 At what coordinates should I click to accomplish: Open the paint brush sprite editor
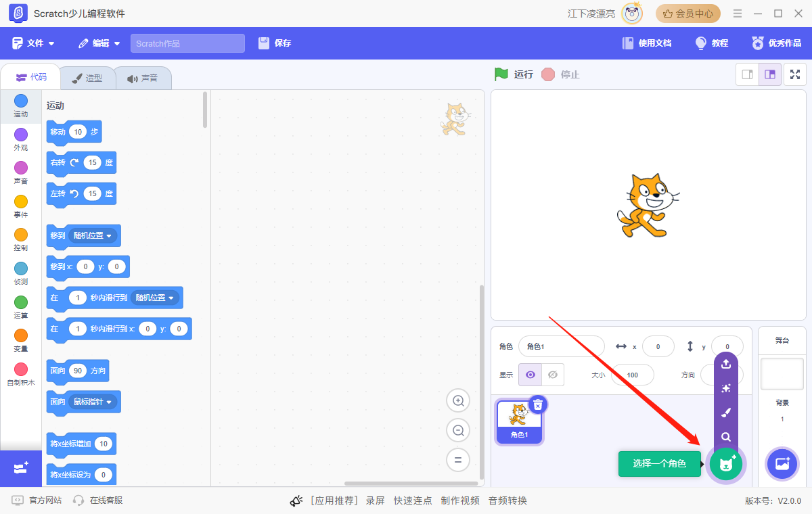(725, 413)
